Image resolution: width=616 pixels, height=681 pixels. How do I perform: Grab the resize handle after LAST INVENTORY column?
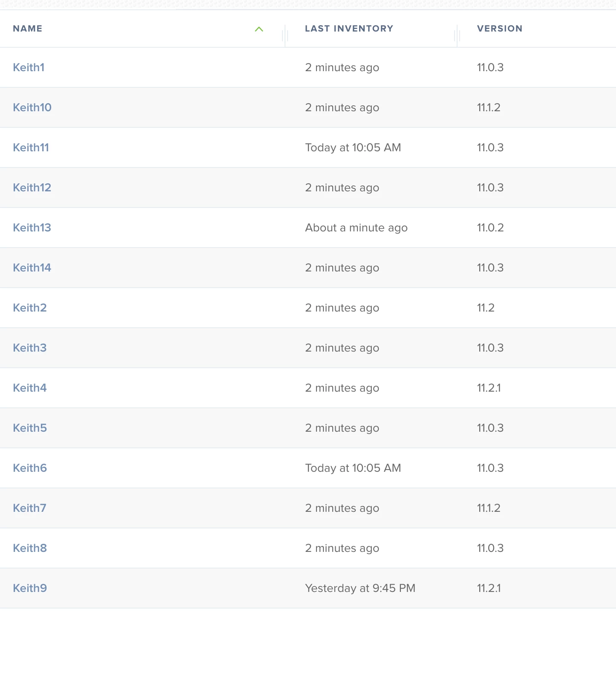(457, 36)
